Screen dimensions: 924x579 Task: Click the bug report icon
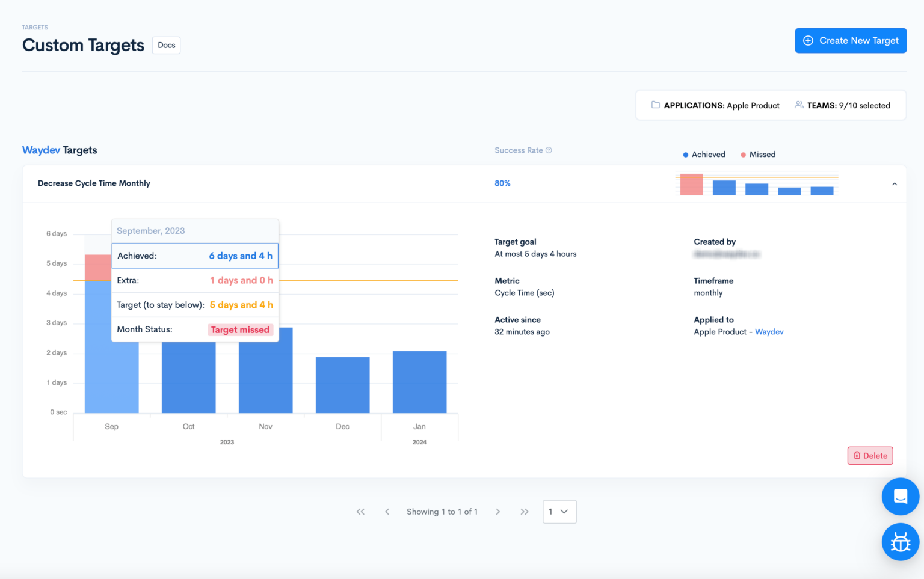(x=900, y=542)
